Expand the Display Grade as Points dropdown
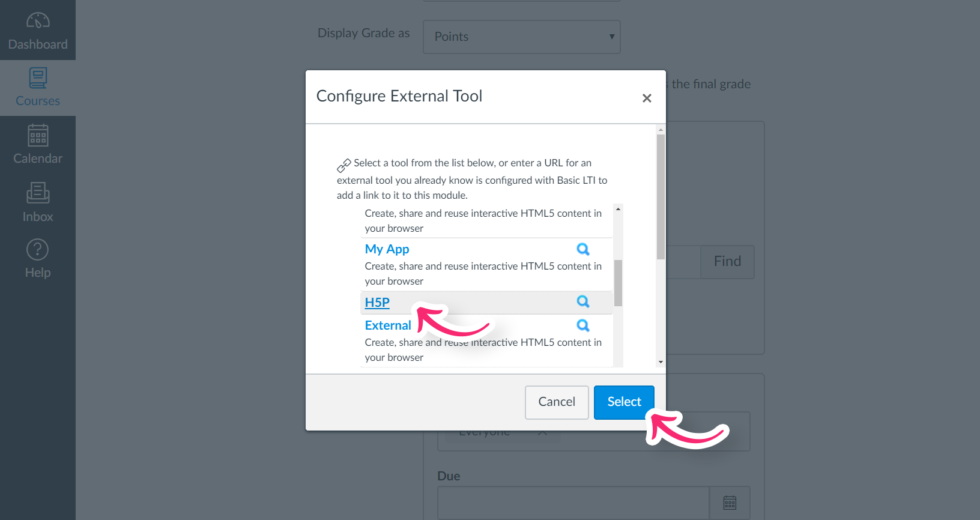The height and width of the screenshot is (520, 980). (x=521, y=37)
